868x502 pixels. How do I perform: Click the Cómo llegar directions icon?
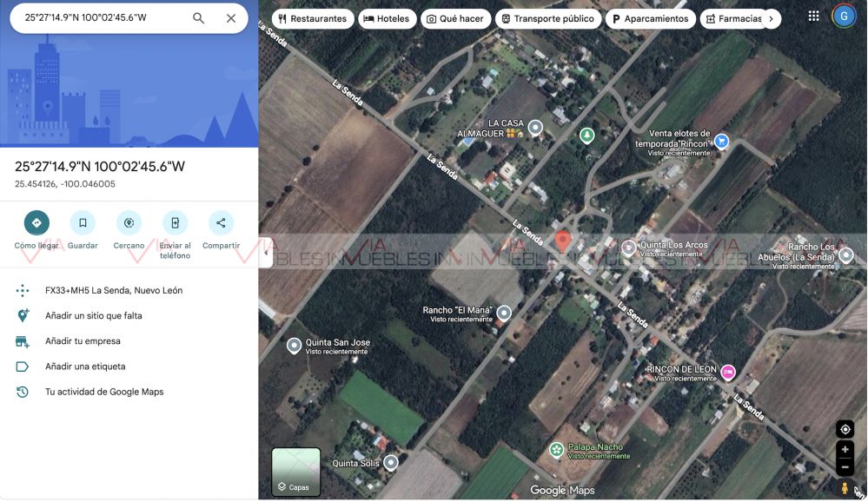click(36, 223)
